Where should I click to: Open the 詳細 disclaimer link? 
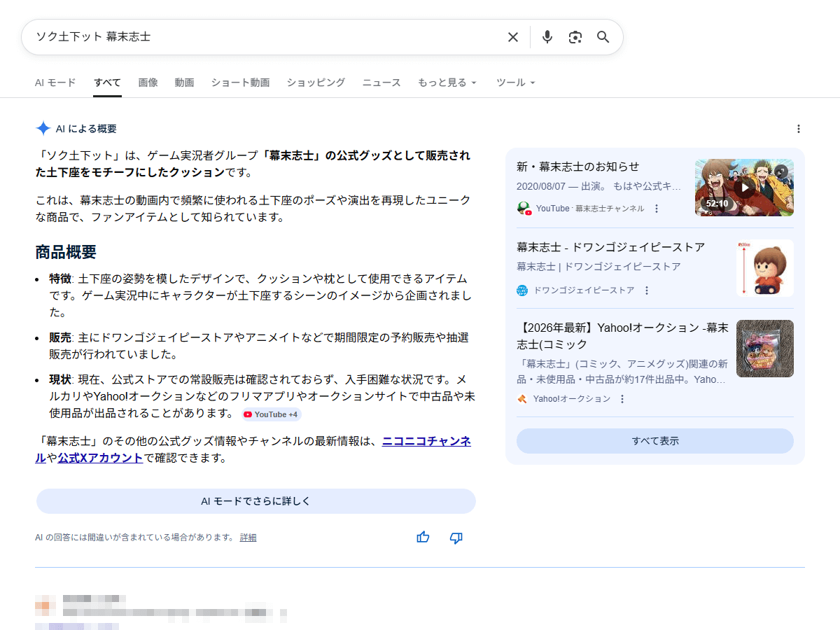pos(248,538)
